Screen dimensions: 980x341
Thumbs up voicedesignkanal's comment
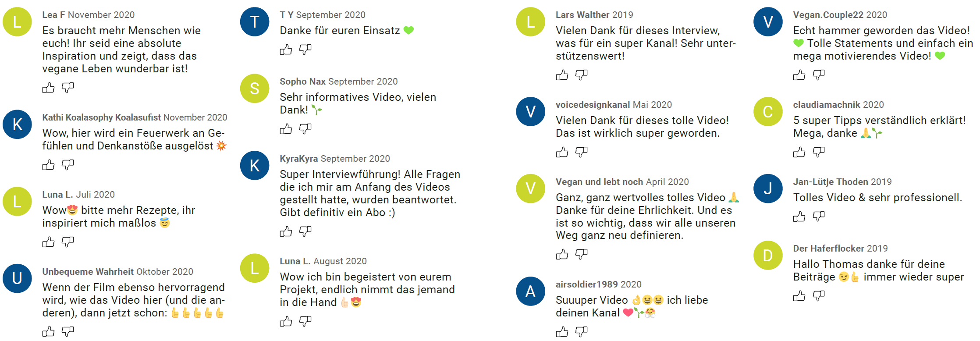(562, 153)
